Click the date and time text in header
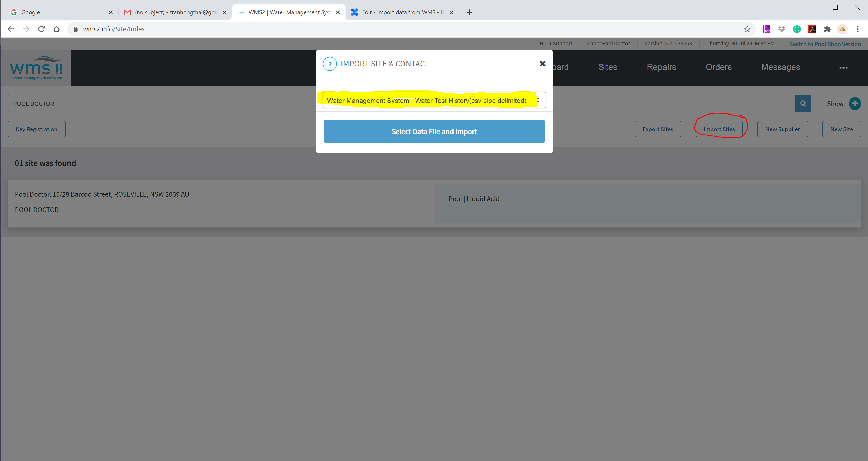This screenshot has width=868, height=461. tap(740, 44)
